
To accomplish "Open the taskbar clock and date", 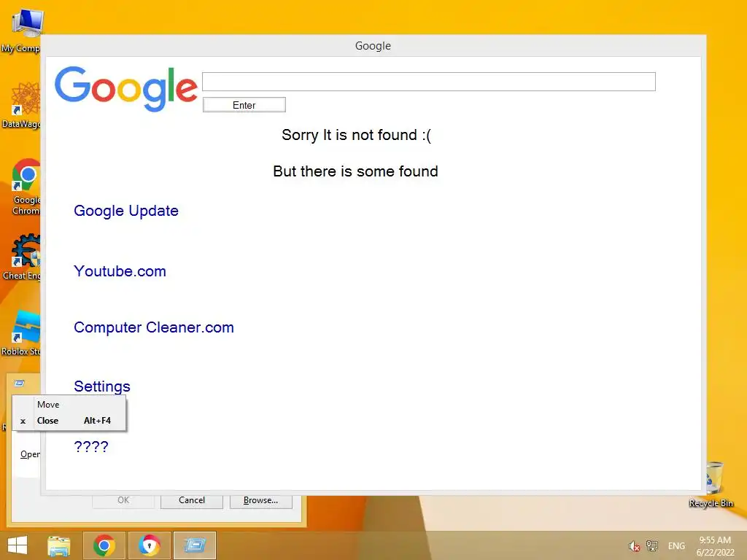I will tap(715, 546).
